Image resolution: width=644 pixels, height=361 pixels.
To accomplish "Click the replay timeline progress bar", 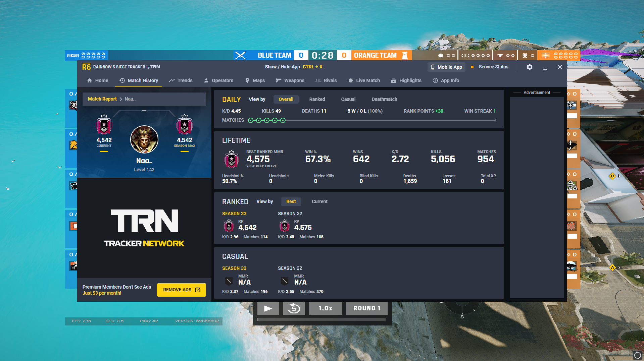I will [x=321, y=320].
